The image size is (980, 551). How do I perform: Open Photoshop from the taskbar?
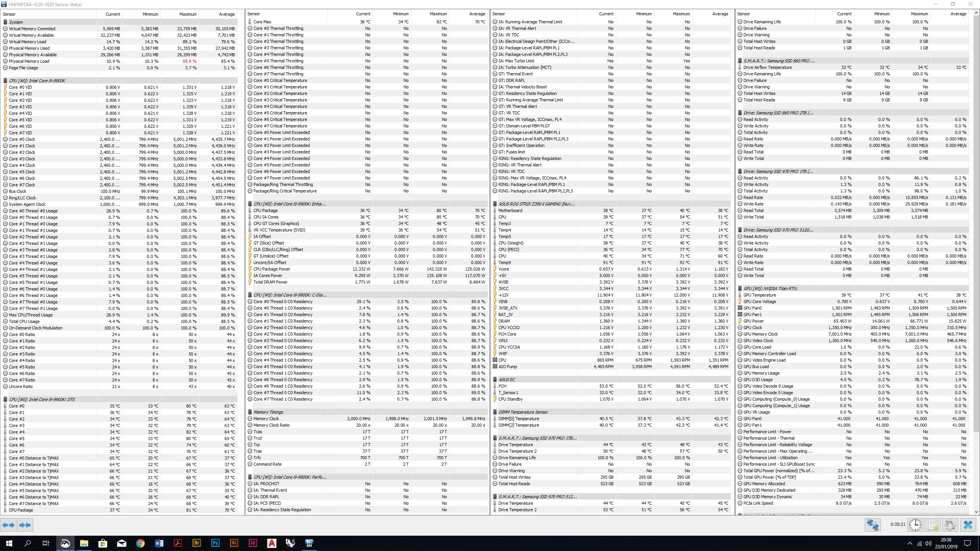pos(215,543)
